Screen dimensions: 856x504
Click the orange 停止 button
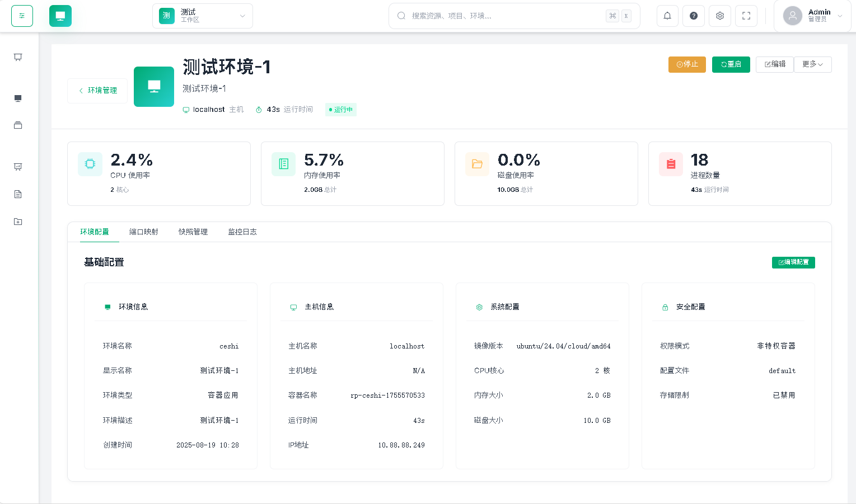[x=687, y=64]
